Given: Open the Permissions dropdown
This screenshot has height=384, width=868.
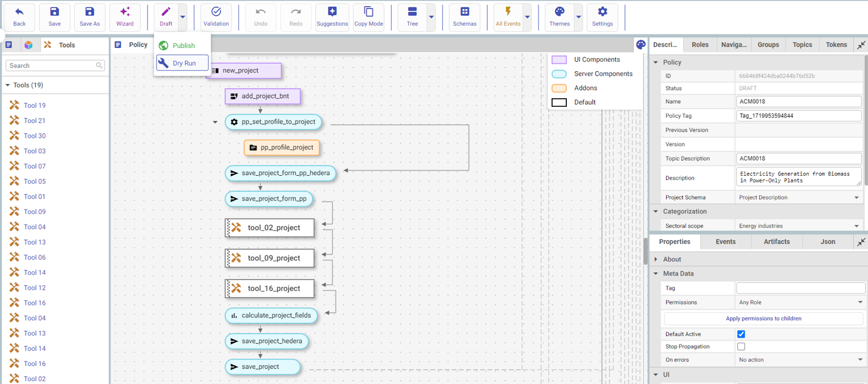Looking at the screenshot, I should (800, 303).
